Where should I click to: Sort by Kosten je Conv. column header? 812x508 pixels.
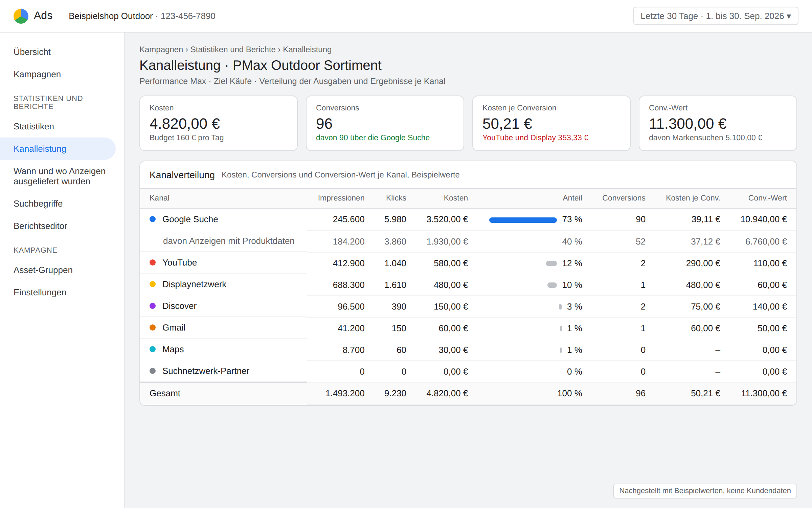(693, 198)
